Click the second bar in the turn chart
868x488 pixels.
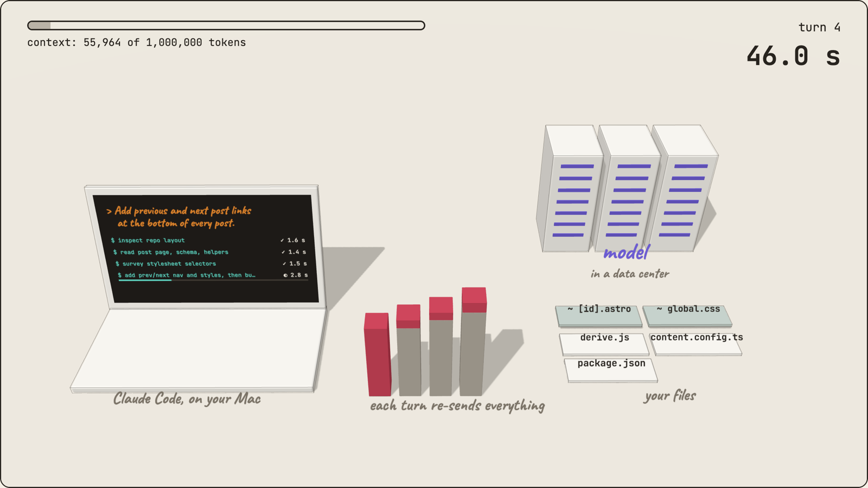coord(409,350)
